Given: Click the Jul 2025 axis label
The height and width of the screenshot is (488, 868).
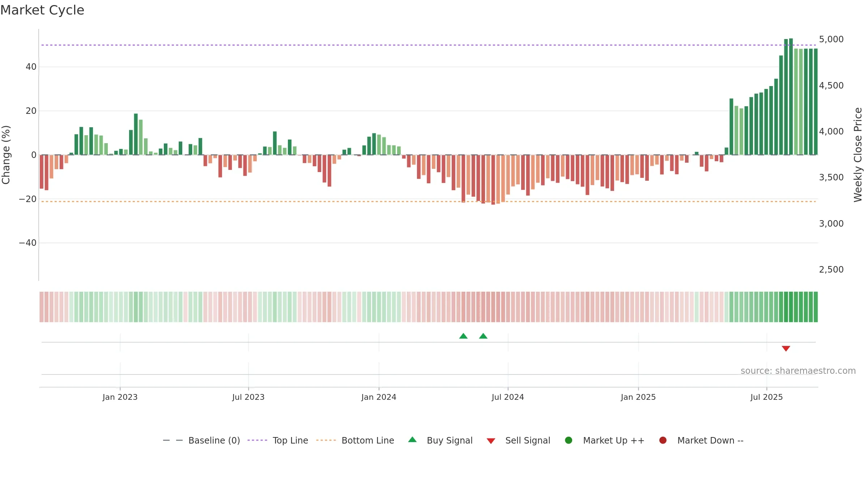Looking at the screenshot, I should (x=767, y=397).
